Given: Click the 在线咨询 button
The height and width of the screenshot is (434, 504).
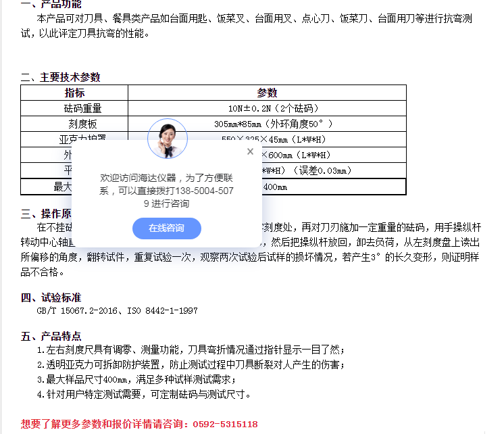Looking at the screenshot, I should coord(167,228).
